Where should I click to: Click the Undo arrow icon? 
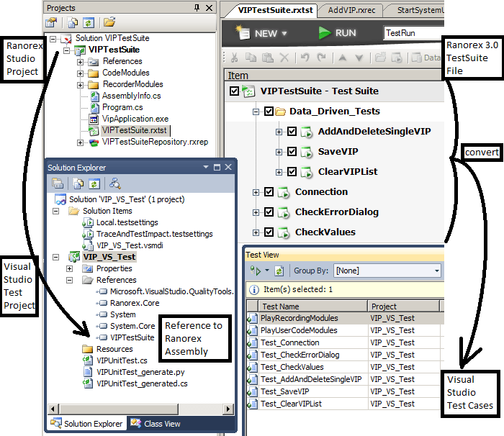pos(305,58)
